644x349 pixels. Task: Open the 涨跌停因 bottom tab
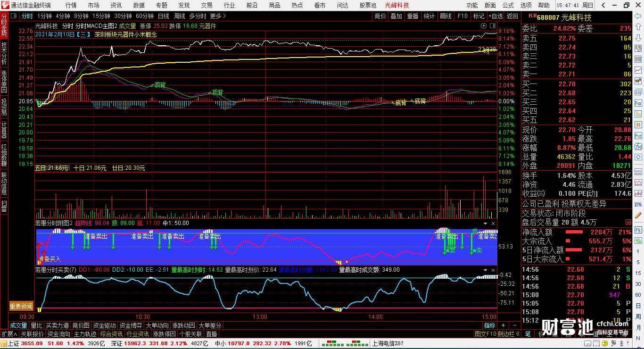click(165, 334)
